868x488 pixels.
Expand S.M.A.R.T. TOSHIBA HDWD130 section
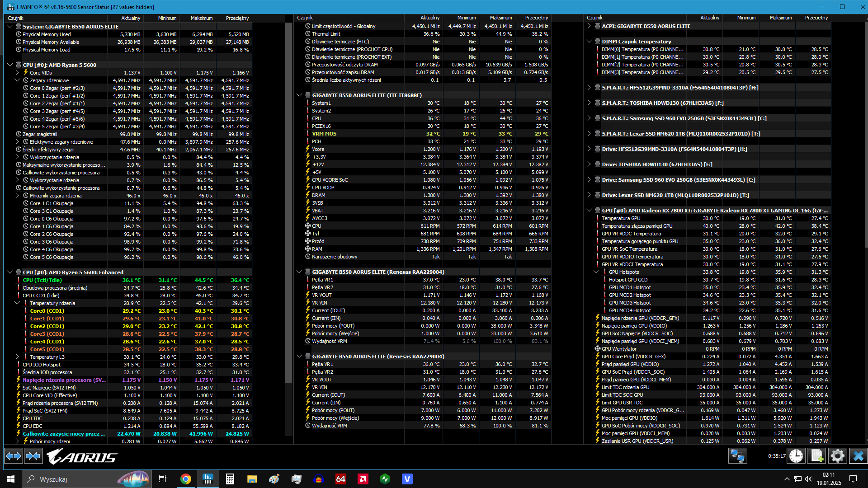(589, 103)
